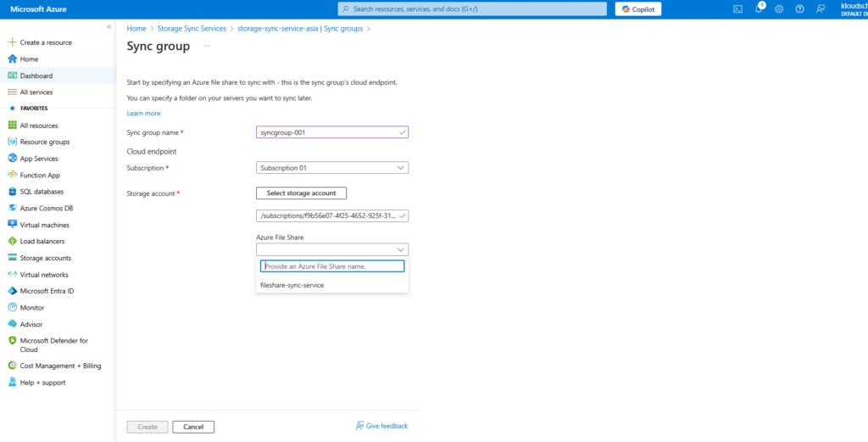The image size is (868, 442).
Task: Collapse the left sidebar menu
Action: click(x=108, y=27)
